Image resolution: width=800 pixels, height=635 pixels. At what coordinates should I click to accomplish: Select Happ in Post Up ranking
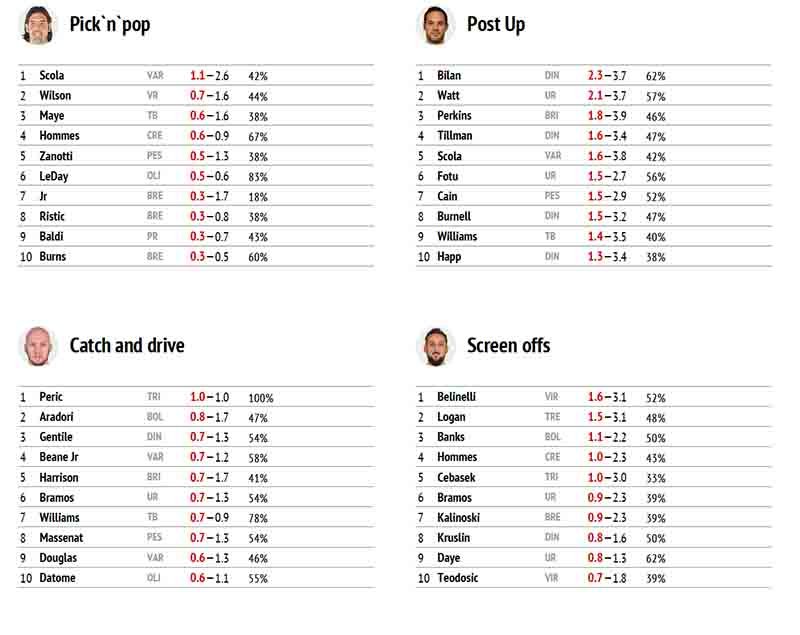pyautogui.click(x=449, y=257)
